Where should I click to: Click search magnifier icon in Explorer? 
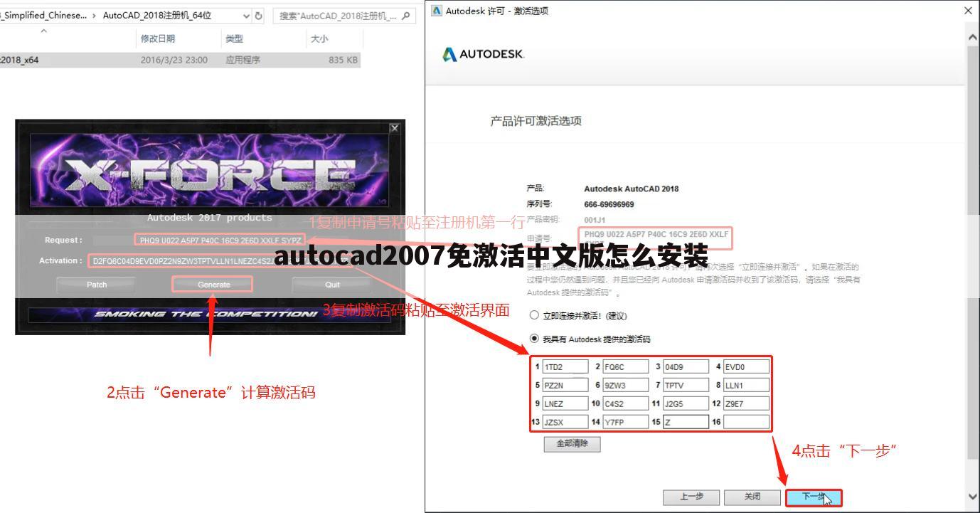pyautogui.click(x=406, y=16)
